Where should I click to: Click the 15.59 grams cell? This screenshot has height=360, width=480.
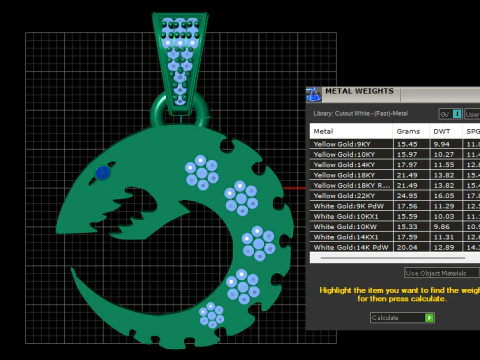coord(411,217)
